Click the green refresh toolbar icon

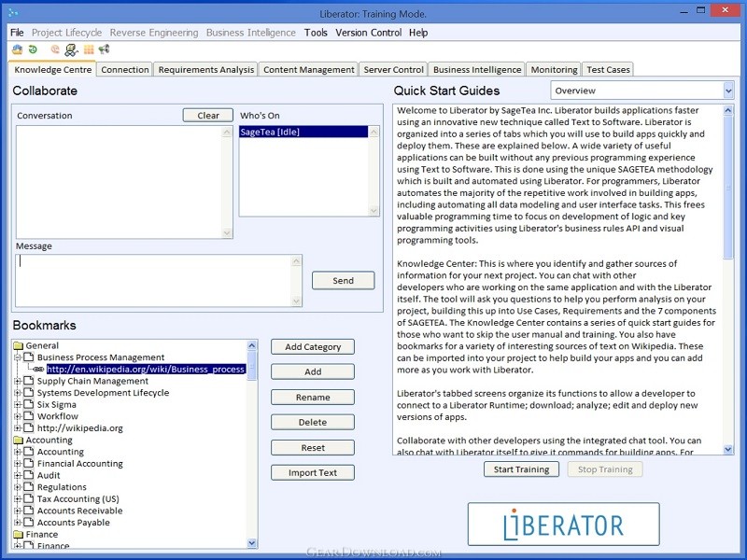point(33,49)
